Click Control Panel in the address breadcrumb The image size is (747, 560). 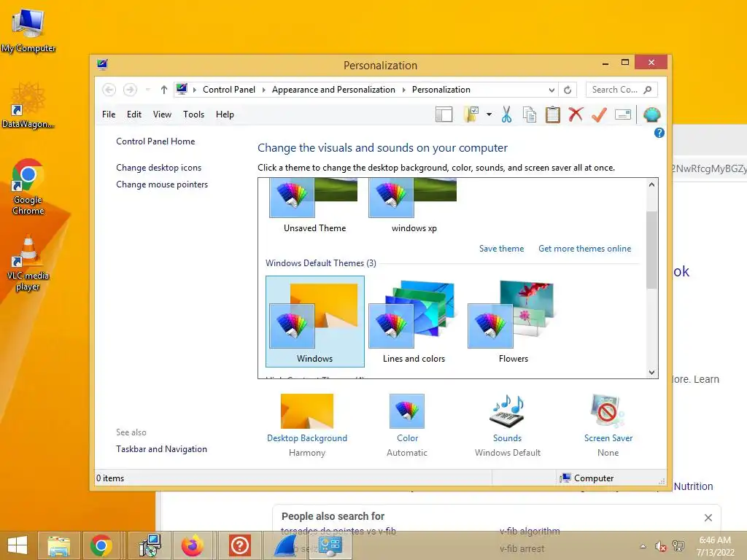pos(228,90)
